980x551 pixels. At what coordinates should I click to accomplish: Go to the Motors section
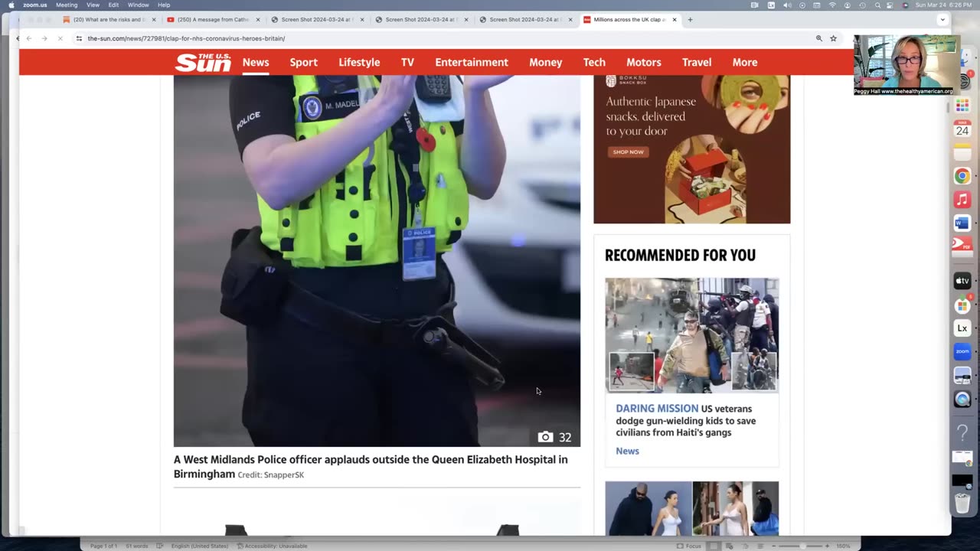point(644,62)
